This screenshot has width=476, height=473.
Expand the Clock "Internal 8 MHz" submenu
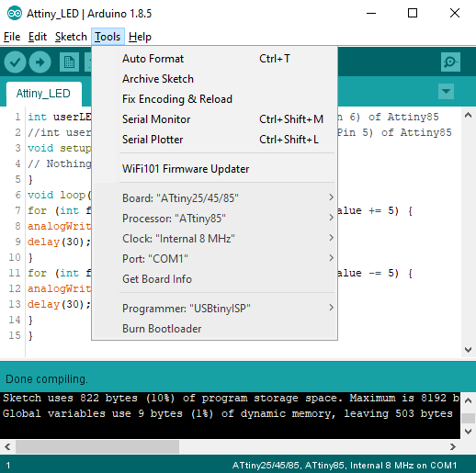[227, 238]
